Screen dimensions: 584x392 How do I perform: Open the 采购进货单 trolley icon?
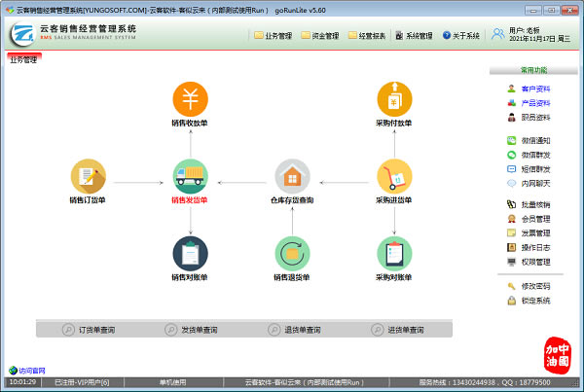394,176
